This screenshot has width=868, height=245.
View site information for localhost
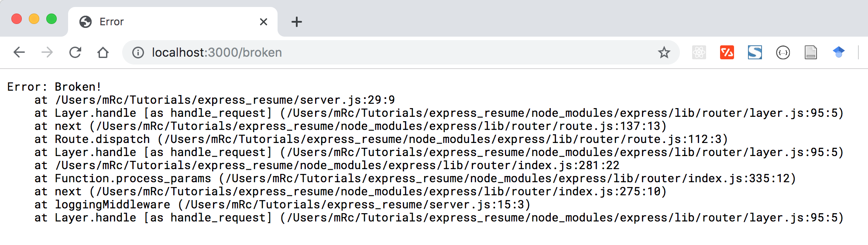coord(138,53)
